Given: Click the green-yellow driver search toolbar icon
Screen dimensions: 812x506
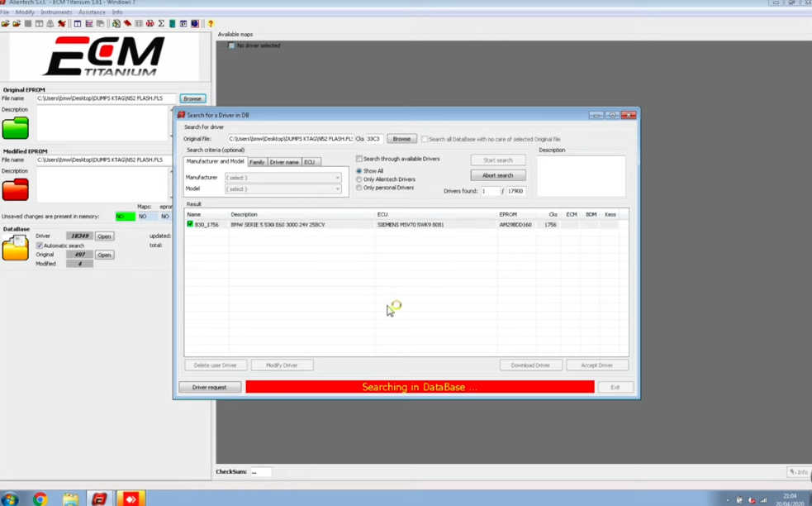Looking at the screenshot, I should (x=116, y=24).
